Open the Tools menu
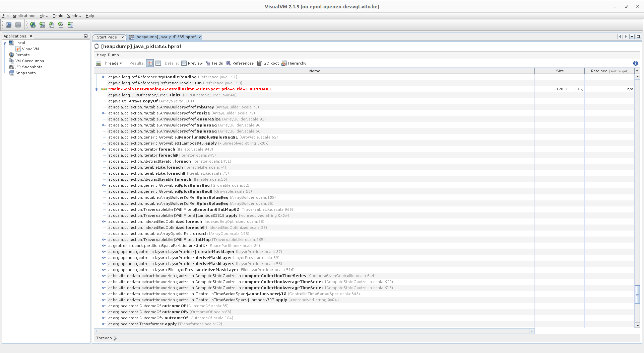The height and width of the screenshot is (353, 644). pos(58,15)
